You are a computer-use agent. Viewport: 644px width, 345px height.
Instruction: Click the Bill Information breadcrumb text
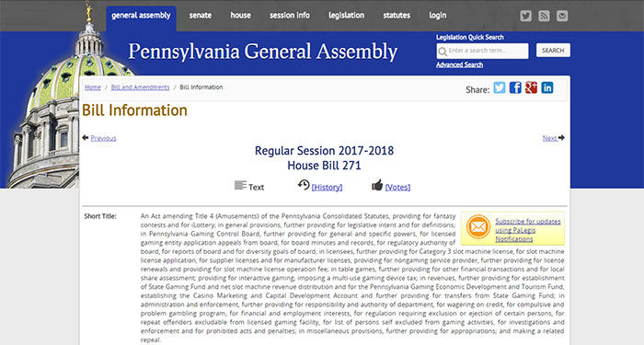coord(201,87)
